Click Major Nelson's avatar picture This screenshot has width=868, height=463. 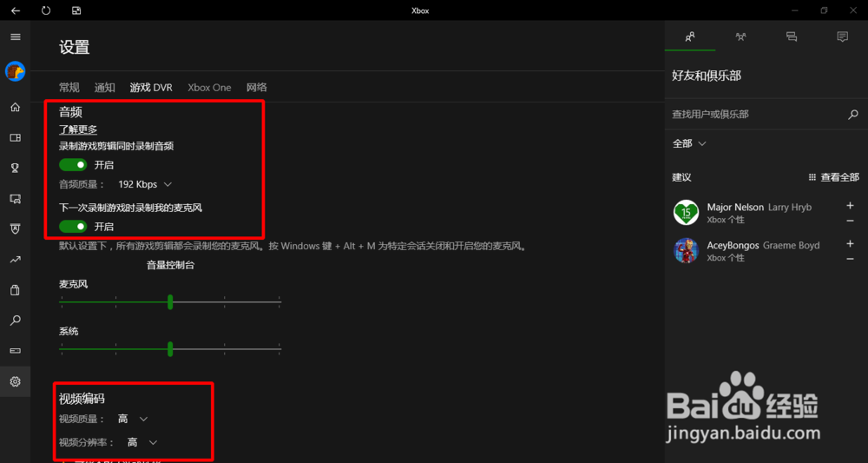pos(686,212)
